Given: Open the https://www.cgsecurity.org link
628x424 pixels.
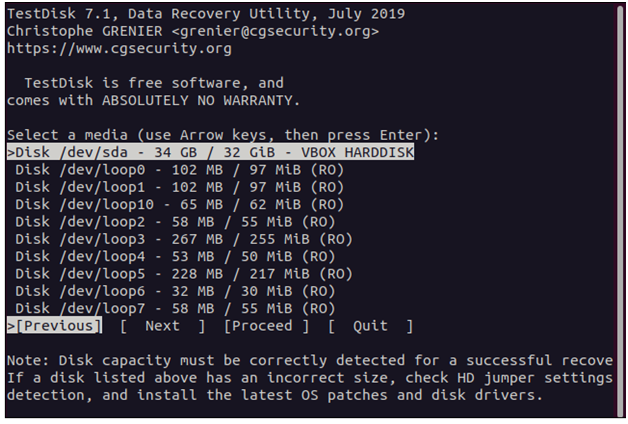Looking at the screenshot, I should [119, 48].
